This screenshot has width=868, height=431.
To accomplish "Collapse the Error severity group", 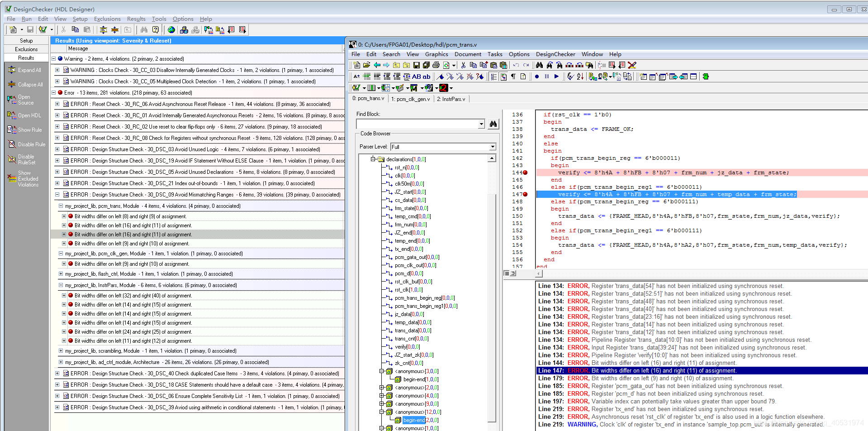I will 54,93.
